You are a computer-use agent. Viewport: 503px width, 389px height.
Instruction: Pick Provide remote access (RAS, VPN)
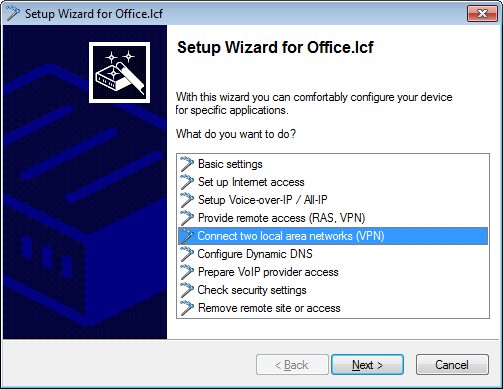[x=333, y=218]
